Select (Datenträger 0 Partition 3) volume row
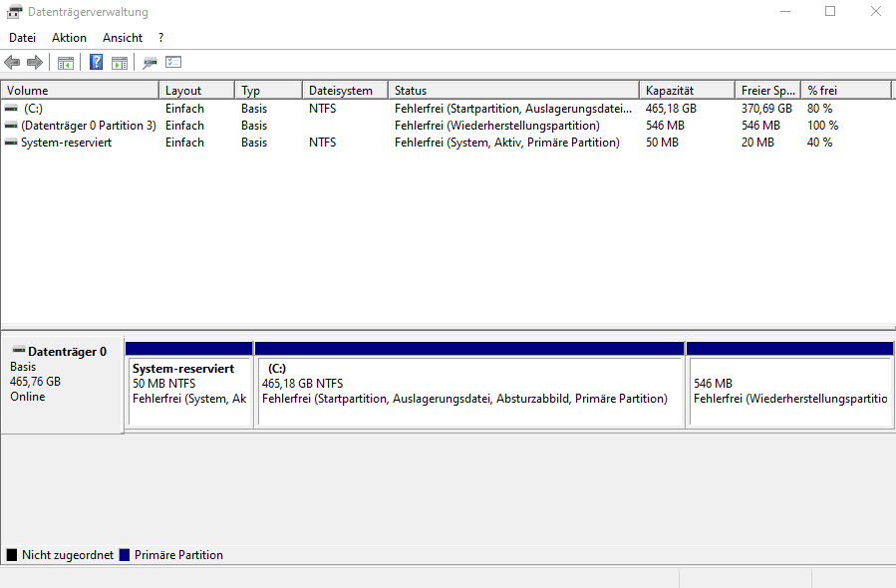The image size is (896, 588). point(446,126)
